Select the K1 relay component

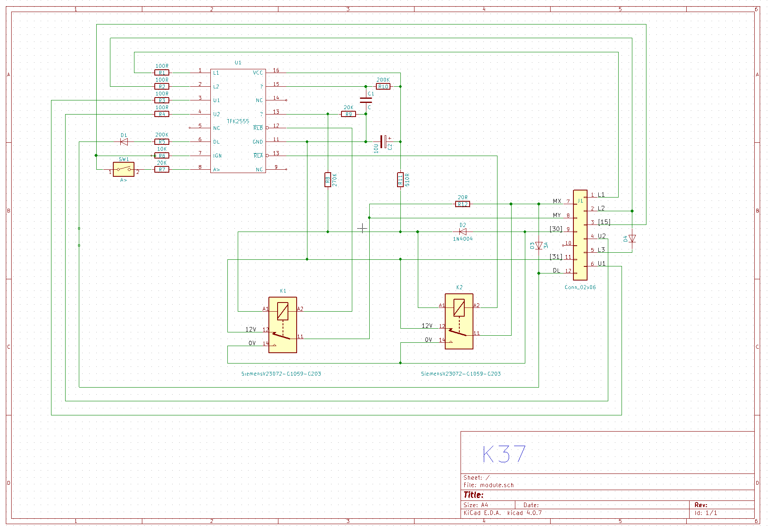[283, 325]
